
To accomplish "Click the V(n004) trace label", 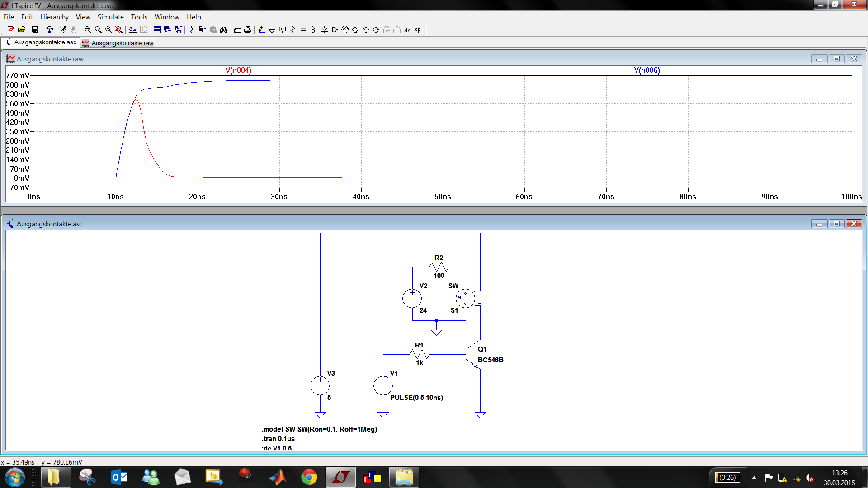I will 238,70.
